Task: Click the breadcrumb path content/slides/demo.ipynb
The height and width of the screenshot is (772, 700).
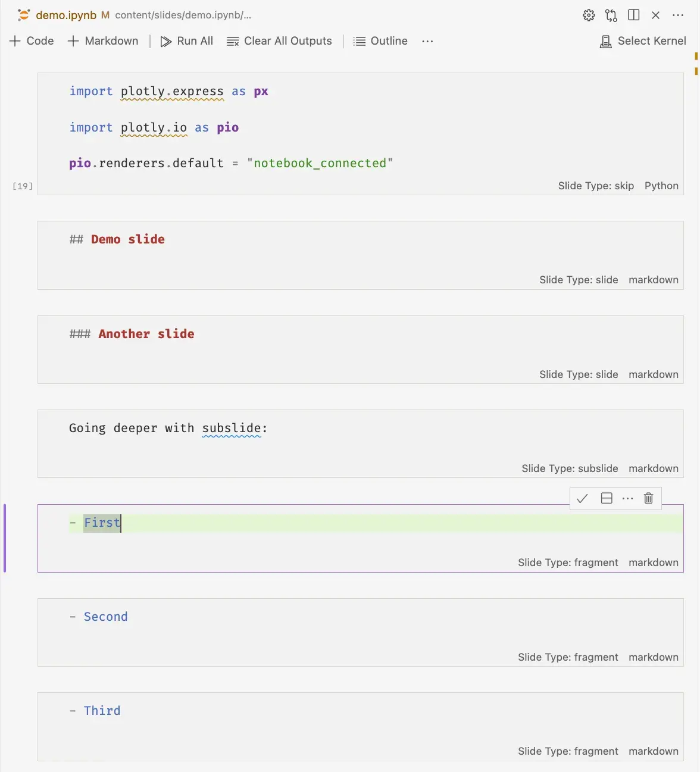Action: click(183, 15)
